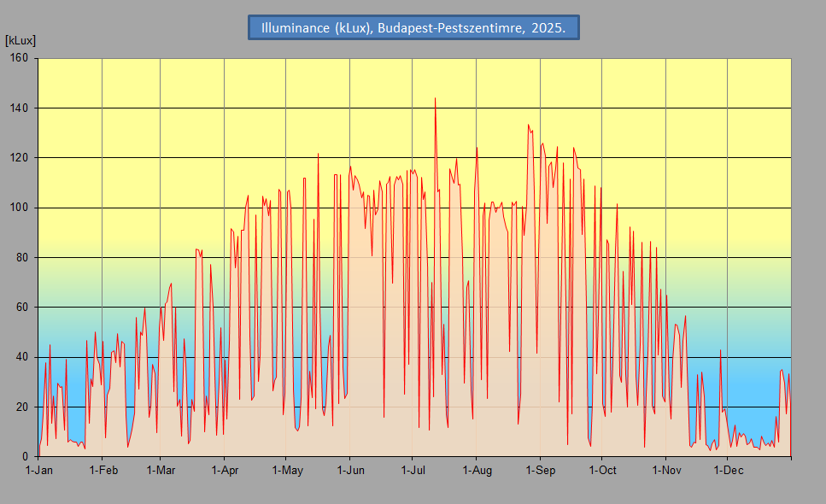The image size is (826, 504).
Task: Select the [kLux] y-axis unit label
Action: point(21,40)
